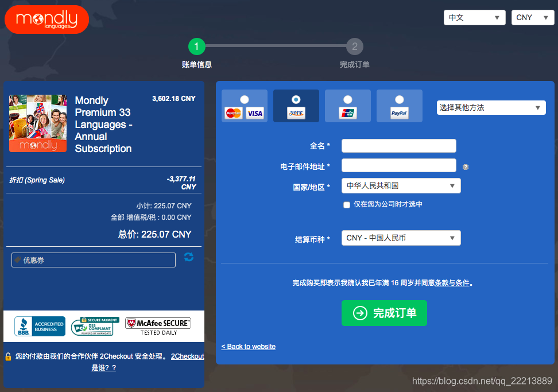558x392 pixels.
Task: Open the 选择其他方法 payment method dropdown
Action: point(491,107)
